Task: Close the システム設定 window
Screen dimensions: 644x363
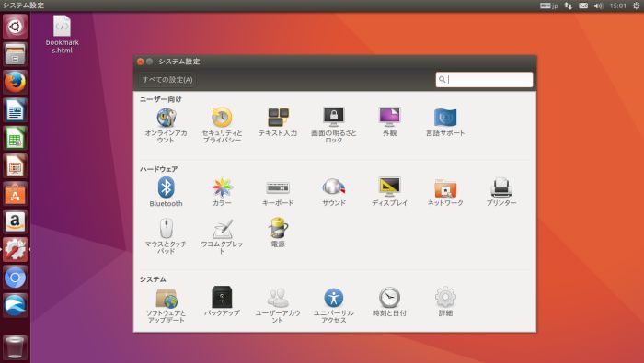Action: [x=141, y=62]
